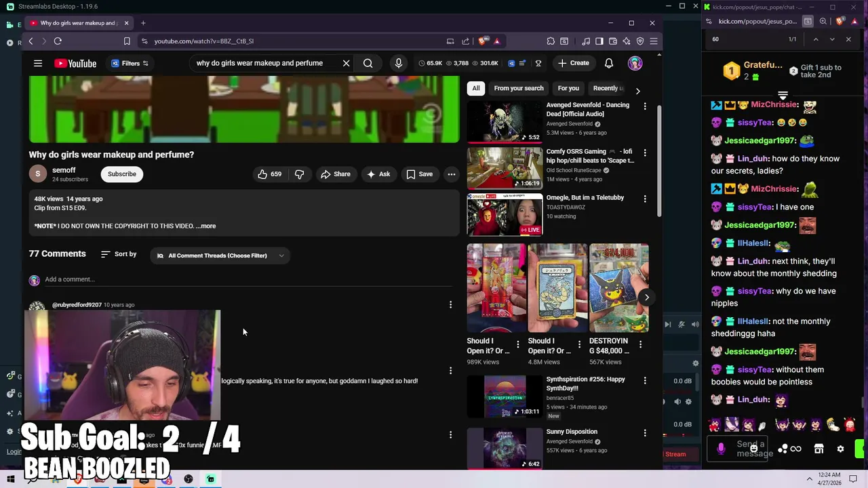Expand the description with ...more
868x488 pixels.
coord(205,226)
